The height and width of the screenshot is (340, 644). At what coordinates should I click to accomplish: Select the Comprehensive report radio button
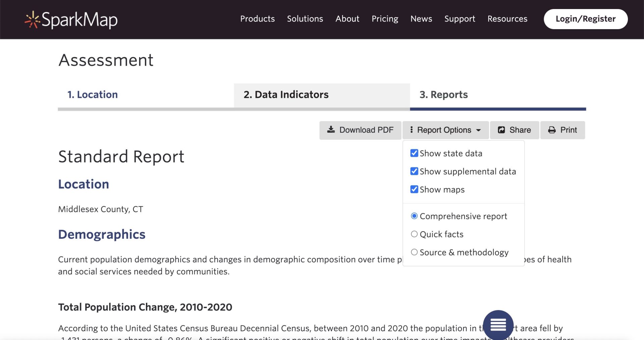414,216
